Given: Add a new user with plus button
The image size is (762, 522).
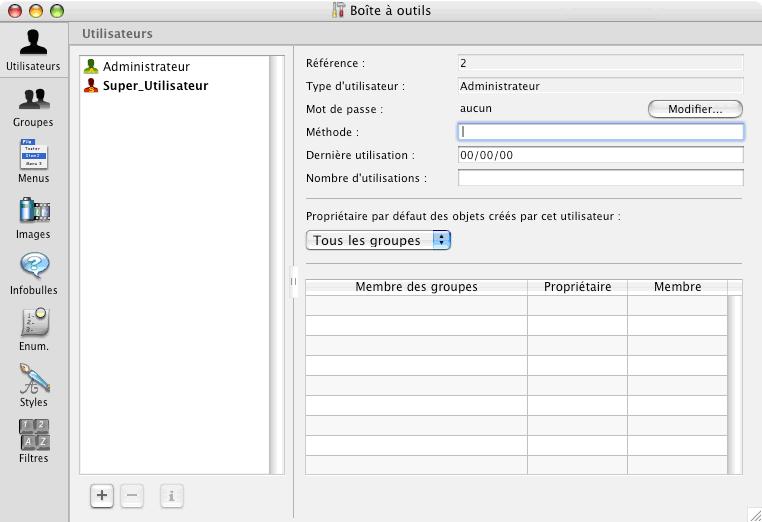Looking at the screenshot, I should tap(102, 495).
